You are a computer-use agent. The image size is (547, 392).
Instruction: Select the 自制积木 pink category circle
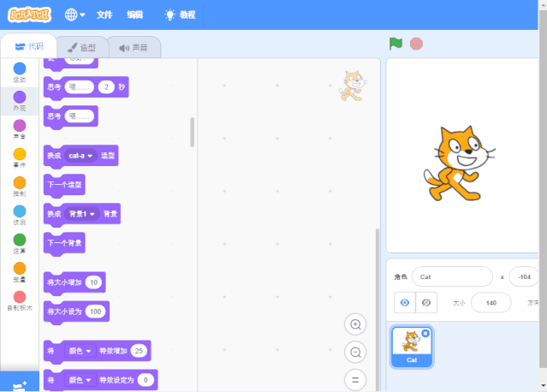coord(20,297)
